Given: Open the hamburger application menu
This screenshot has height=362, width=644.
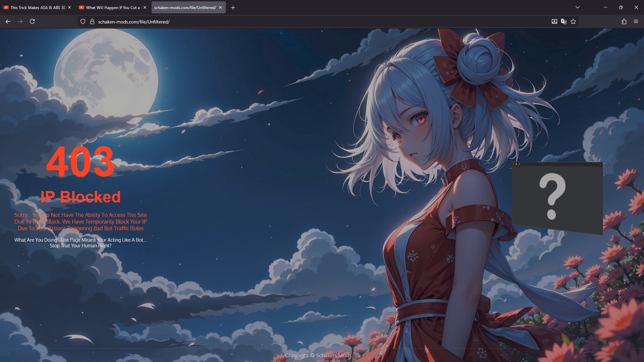Looking at the screenshot, I should tap(636, 21).
